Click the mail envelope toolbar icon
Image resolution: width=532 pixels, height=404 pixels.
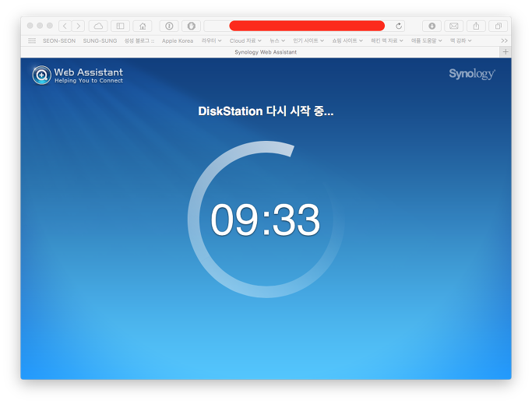(x=454, y=26)
